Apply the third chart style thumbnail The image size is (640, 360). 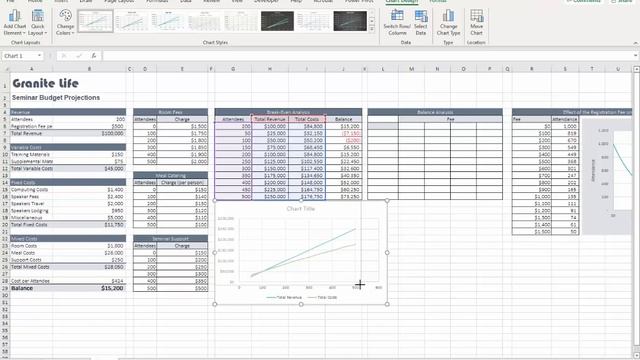coord(168,21)
